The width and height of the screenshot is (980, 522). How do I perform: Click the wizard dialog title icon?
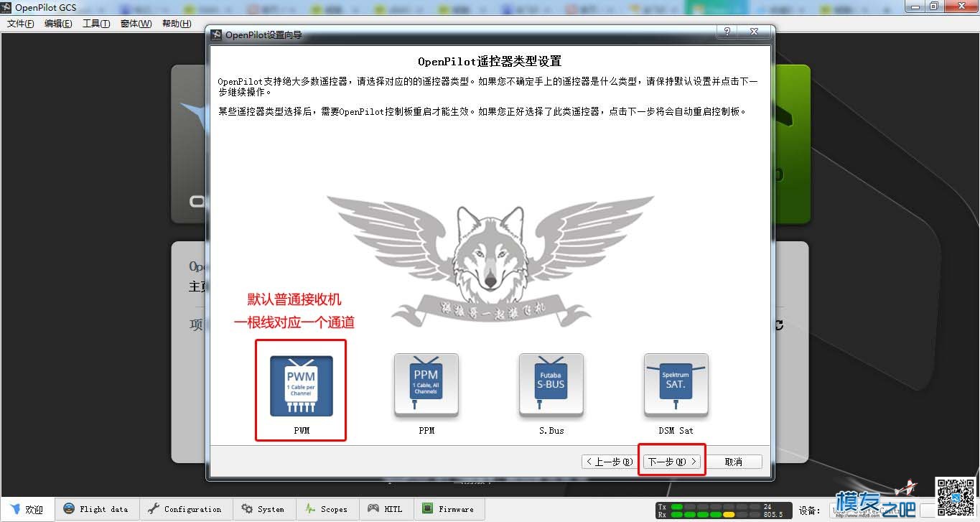(x=216, y=34)
